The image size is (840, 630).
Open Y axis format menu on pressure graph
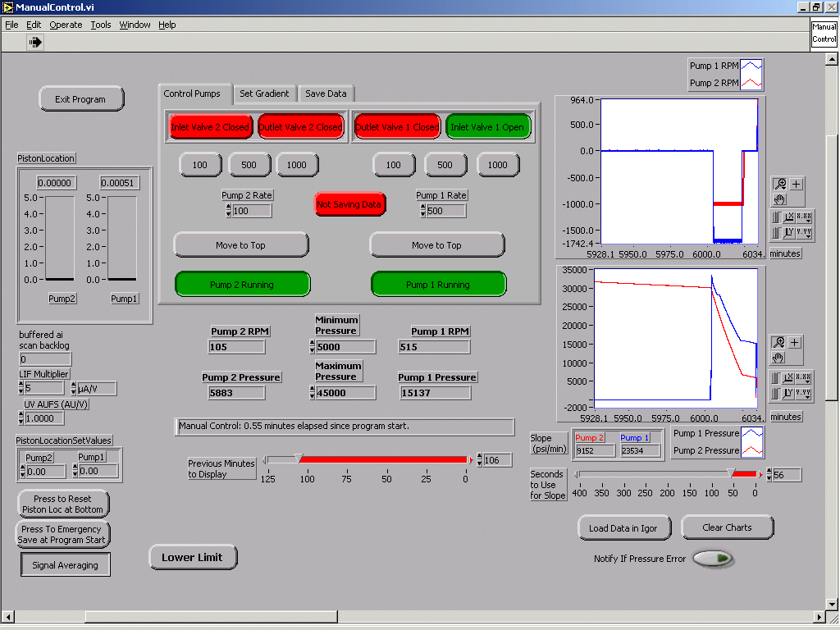click(803, 394)
